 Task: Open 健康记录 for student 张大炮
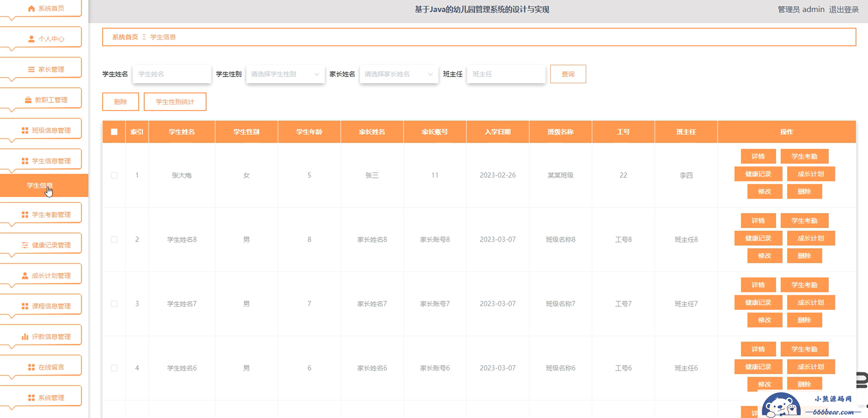[x=758, y=174]
